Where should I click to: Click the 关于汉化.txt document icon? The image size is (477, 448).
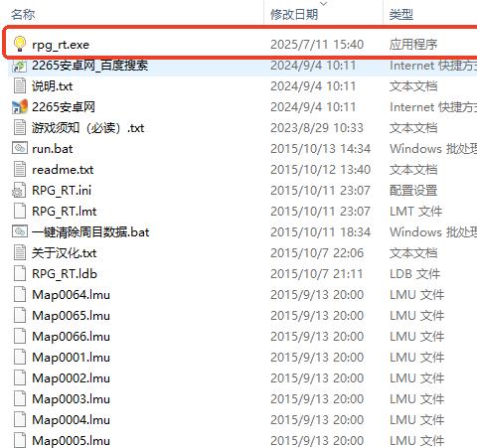[20, 252]
